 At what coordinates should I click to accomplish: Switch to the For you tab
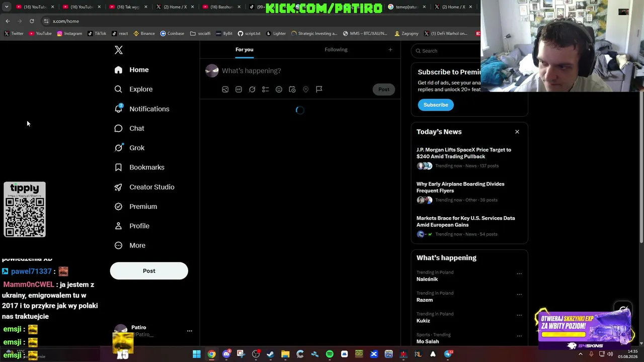point(245,50)
